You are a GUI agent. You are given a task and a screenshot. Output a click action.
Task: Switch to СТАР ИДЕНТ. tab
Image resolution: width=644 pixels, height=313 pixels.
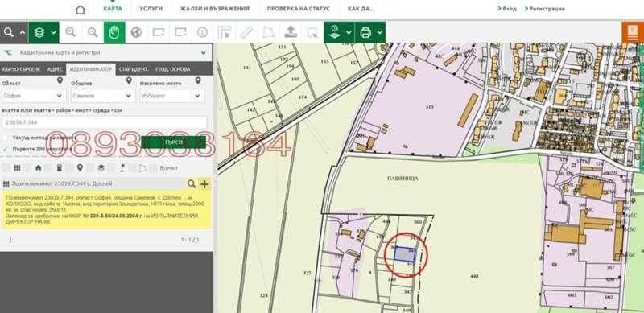coord(134,69)
